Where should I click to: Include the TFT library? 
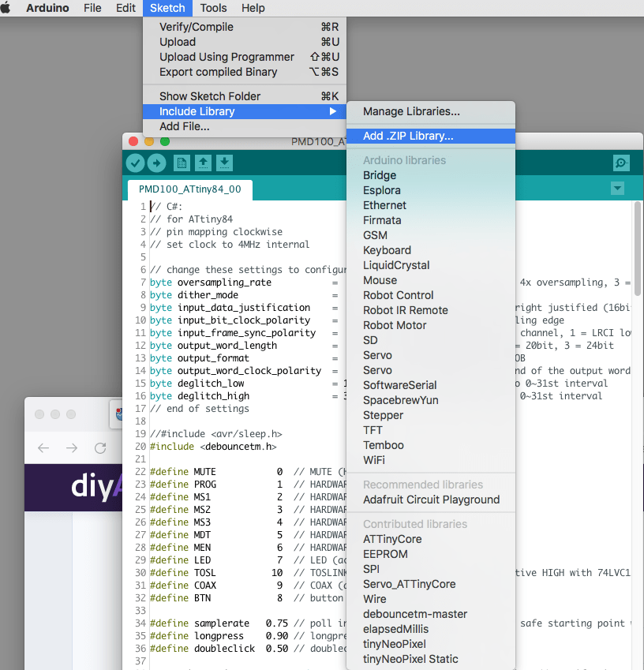pos(431,430)
